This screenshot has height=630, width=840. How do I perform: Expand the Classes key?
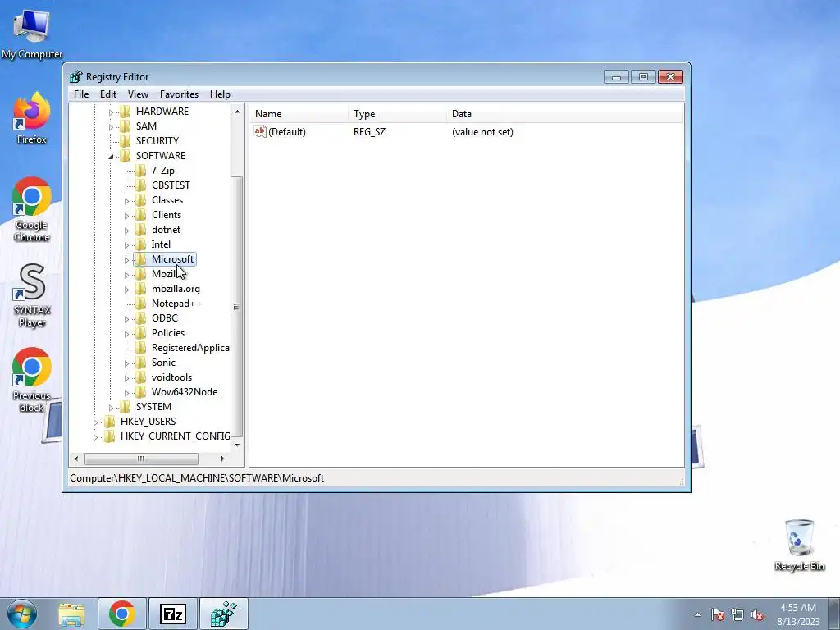click(x=126, y=201)
